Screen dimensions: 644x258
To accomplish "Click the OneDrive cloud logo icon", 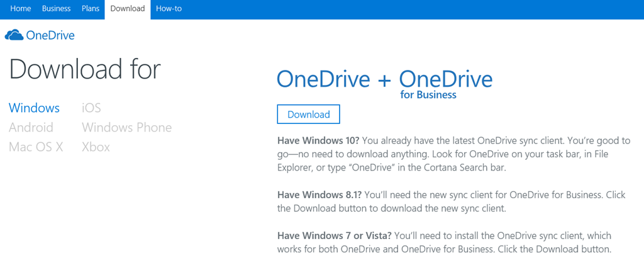I will coord(14,35).
